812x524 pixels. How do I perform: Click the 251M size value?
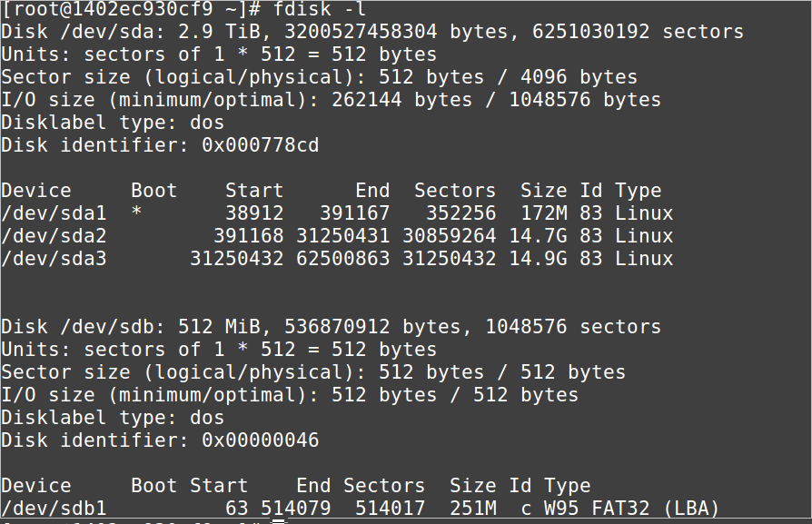pos(473,508)
